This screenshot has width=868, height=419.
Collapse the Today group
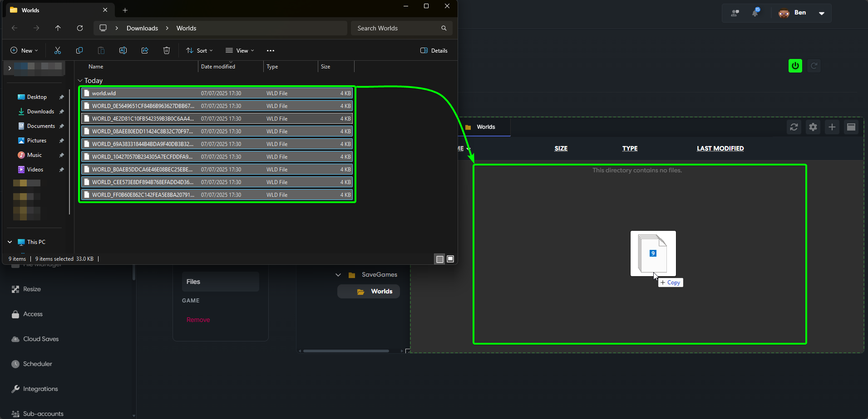(80, 81)
